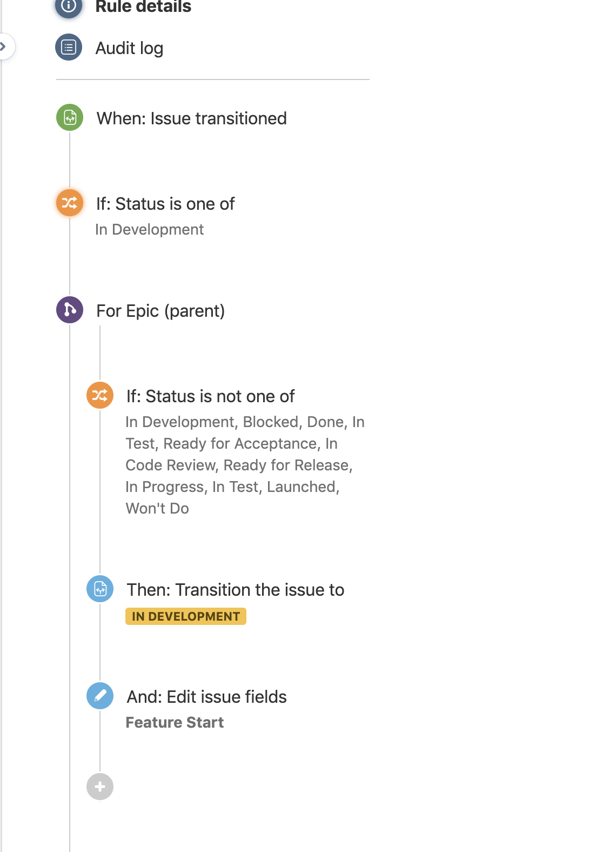Image resolution: width=616 pixels, height=852 pixels.
Task: Select When: Issue transitioned trigger text
Action: pos(191,118)
